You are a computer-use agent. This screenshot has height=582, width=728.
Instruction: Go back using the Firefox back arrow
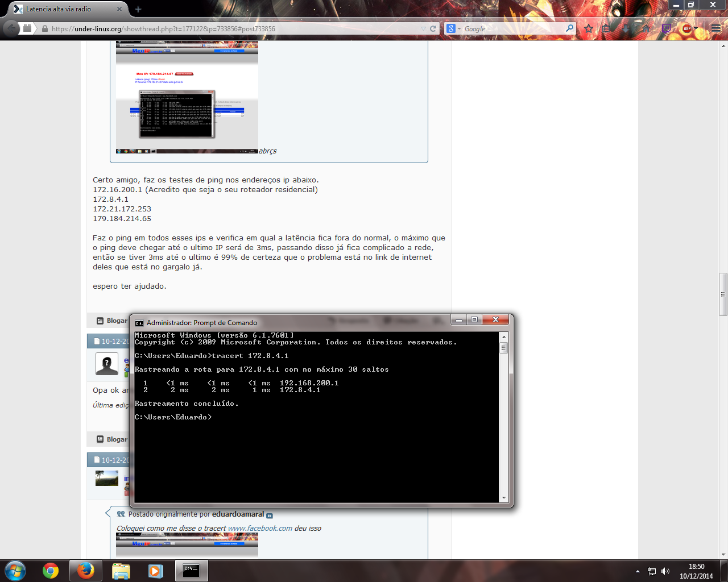(11, 28)
